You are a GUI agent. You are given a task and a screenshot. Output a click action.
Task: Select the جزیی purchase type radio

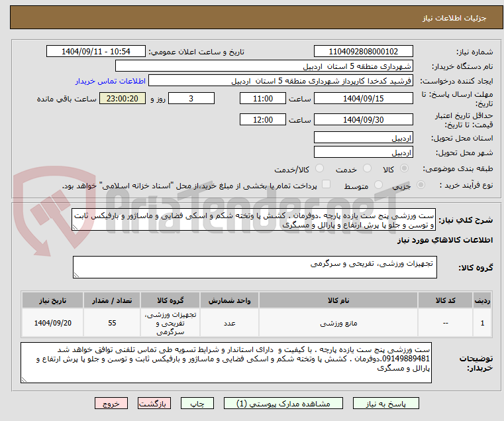click(421, 185)
